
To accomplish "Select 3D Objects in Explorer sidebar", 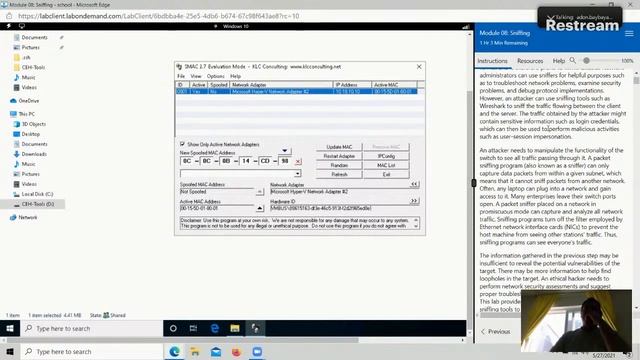I will coord(29,124).
